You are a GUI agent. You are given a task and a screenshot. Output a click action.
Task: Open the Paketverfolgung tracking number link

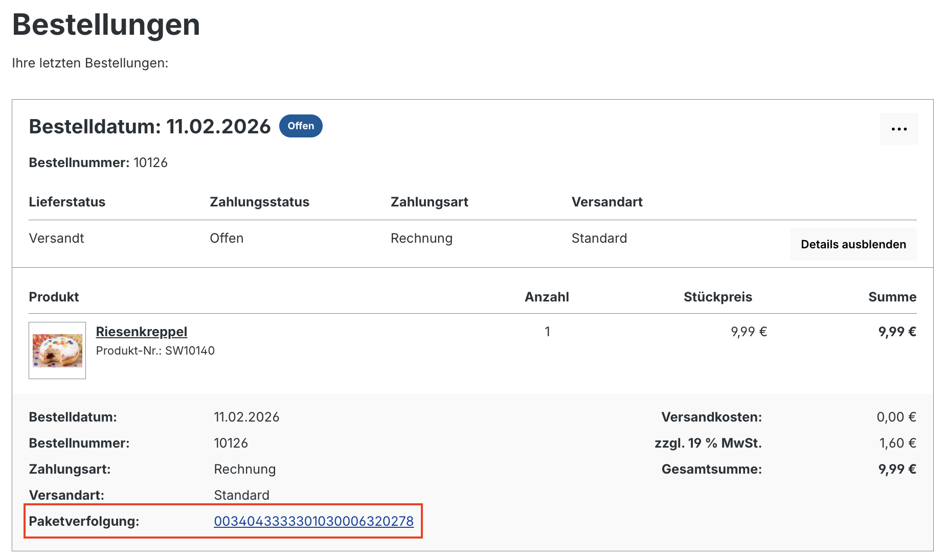(313, 521)
